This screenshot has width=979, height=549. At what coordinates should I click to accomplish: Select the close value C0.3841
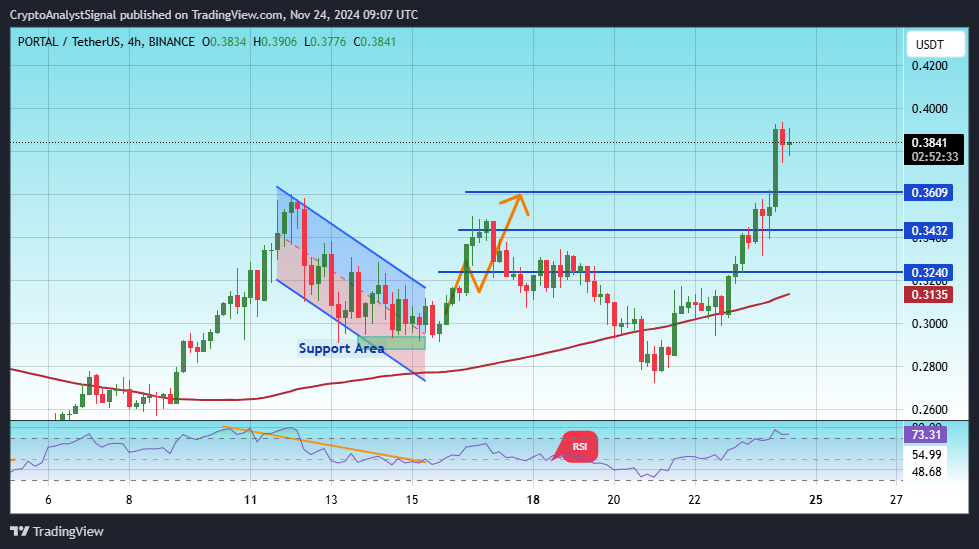coord(375,42)
